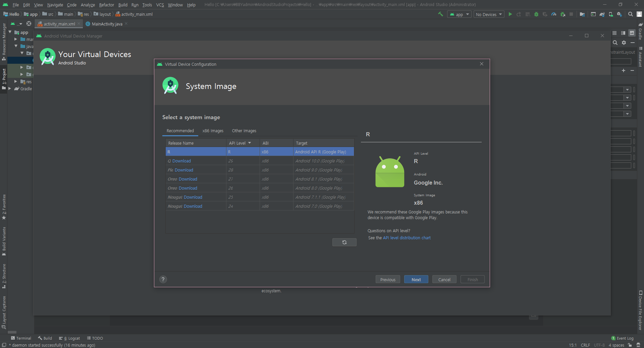
Task: Select the activity_main.xml editor tab
Action: point(59,24)
